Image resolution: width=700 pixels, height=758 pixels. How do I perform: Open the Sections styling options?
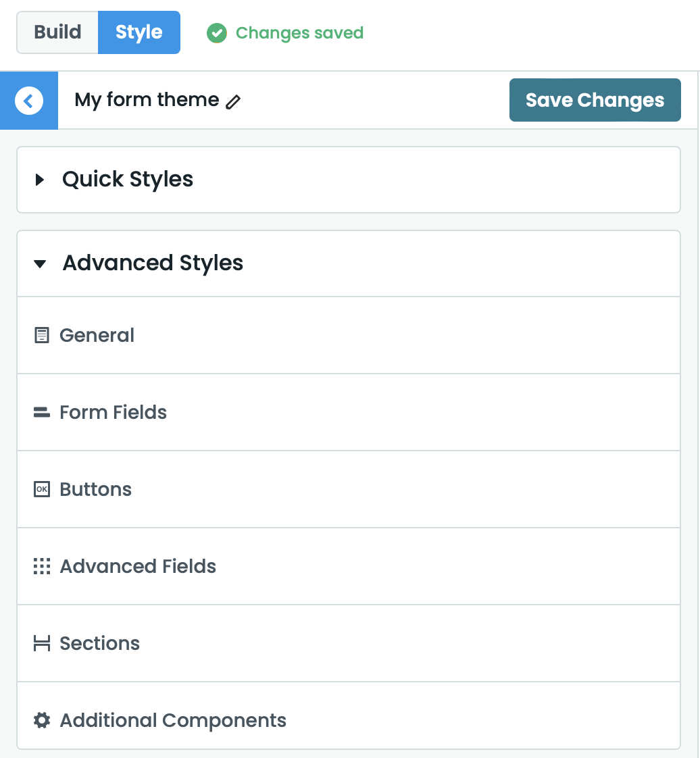(99, 643)
